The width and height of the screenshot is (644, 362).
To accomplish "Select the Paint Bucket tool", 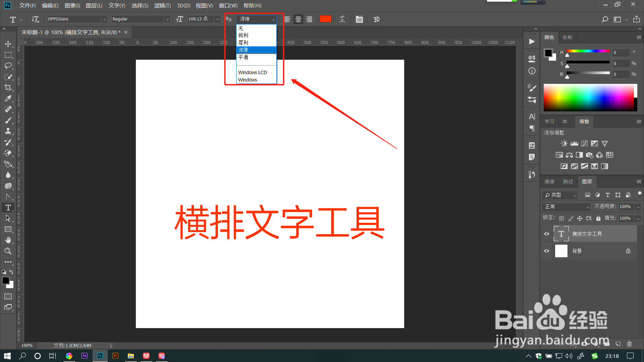I will point(8,164).
